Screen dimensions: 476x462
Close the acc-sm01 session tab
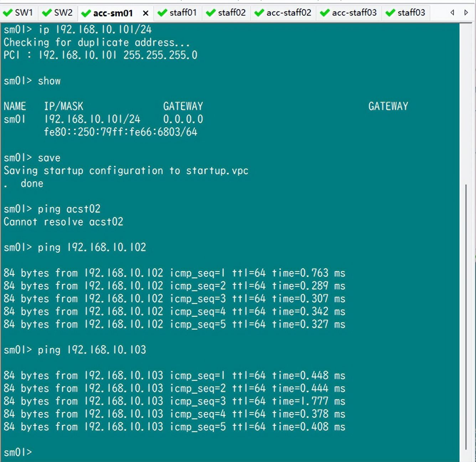click(x=145, y=14)
